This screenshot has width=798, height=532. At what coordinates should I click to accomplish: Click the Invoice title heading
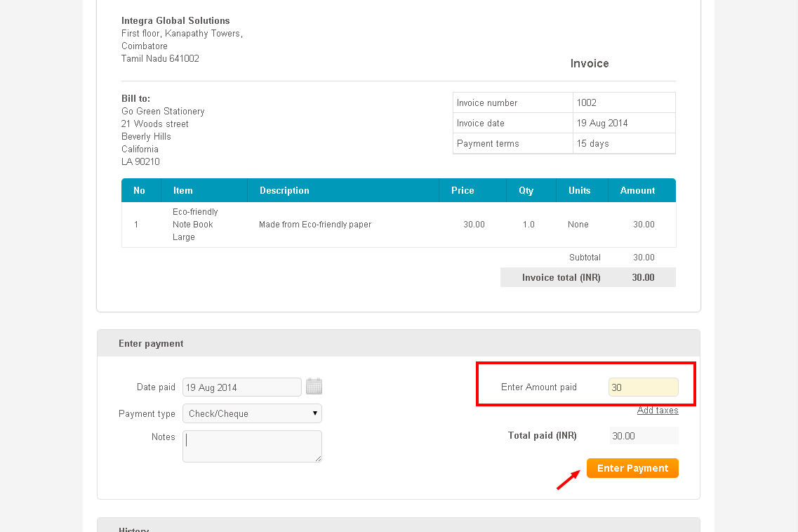(590, 64)
